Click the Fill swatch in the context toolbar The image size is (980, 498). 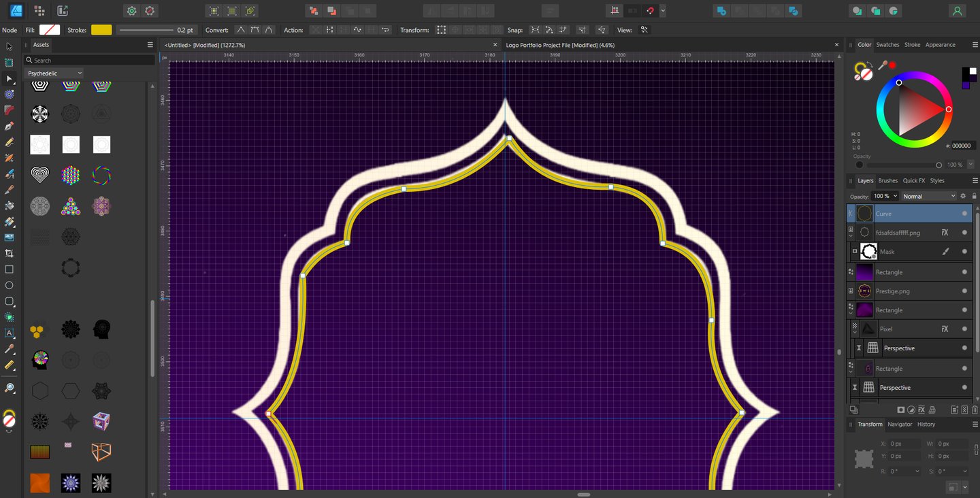[x=50, y=30]
